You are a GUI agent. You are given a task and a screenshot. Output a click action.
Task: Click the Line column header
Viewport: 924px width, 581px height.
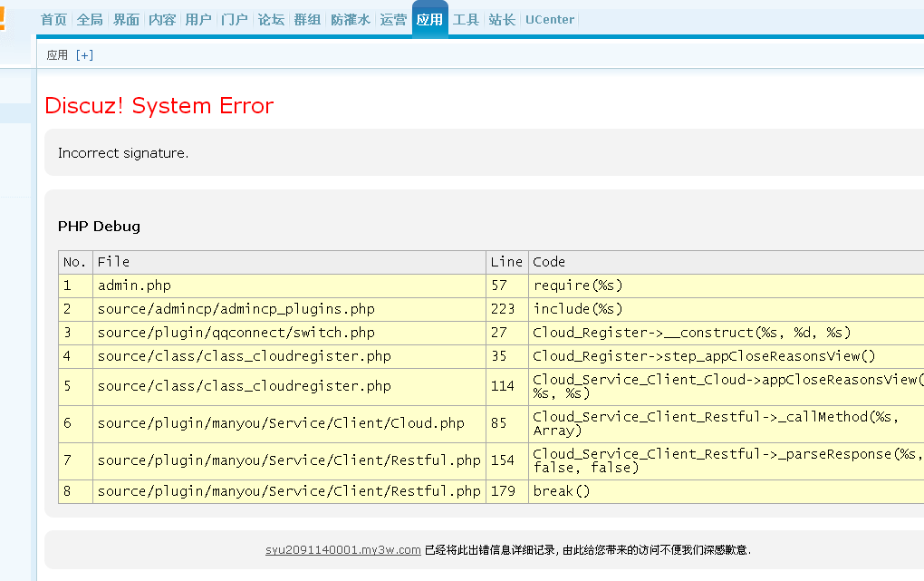pos(506,262)
